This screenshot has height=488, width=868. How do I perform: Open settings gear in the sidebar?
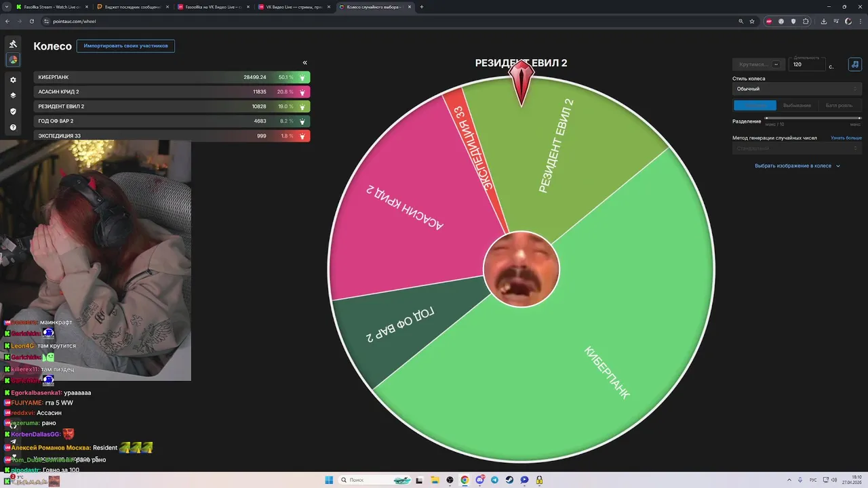[13, 80]
